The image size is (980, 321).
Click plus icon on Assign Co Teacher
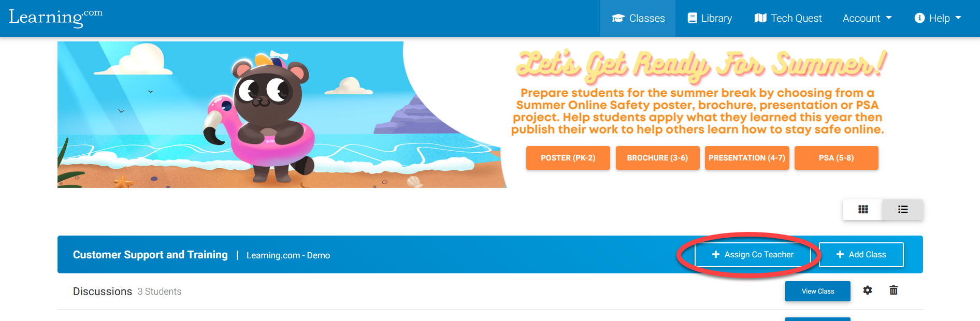(716, 254)
